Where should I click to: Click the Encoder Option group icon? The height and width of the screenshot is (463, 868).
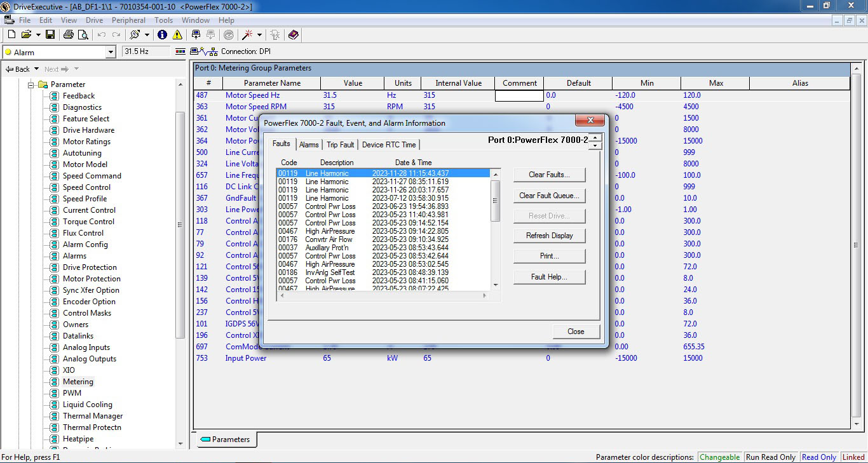55,302
